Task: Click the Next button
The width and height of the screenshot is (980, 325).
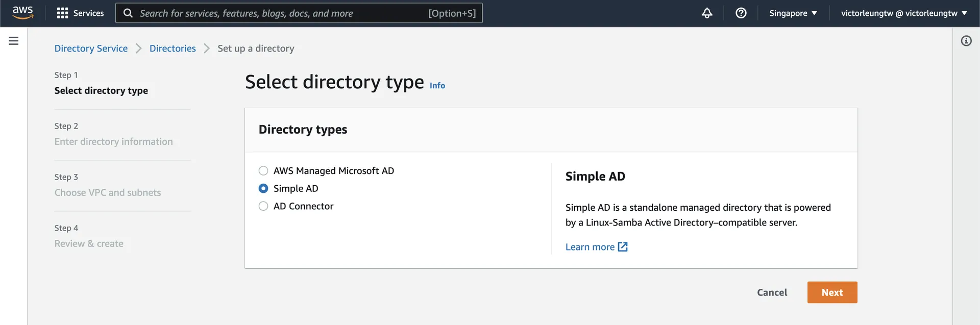Action: pos(832,292)
